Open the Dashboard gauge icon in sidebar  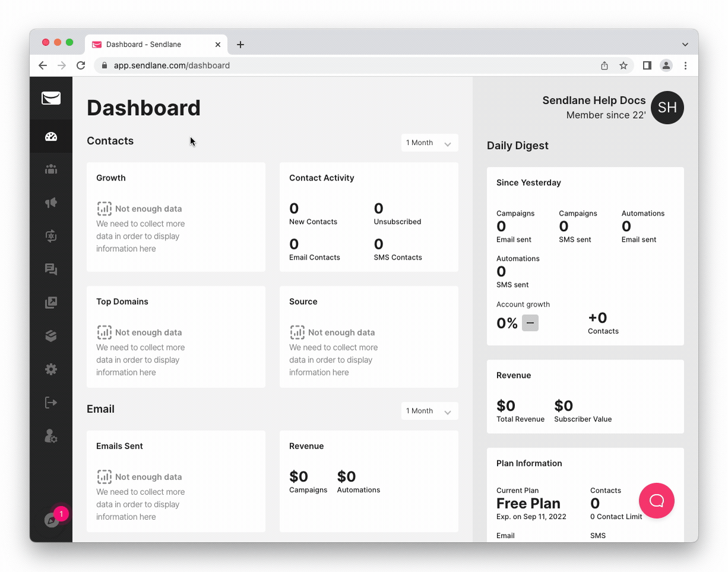[51, 137]
